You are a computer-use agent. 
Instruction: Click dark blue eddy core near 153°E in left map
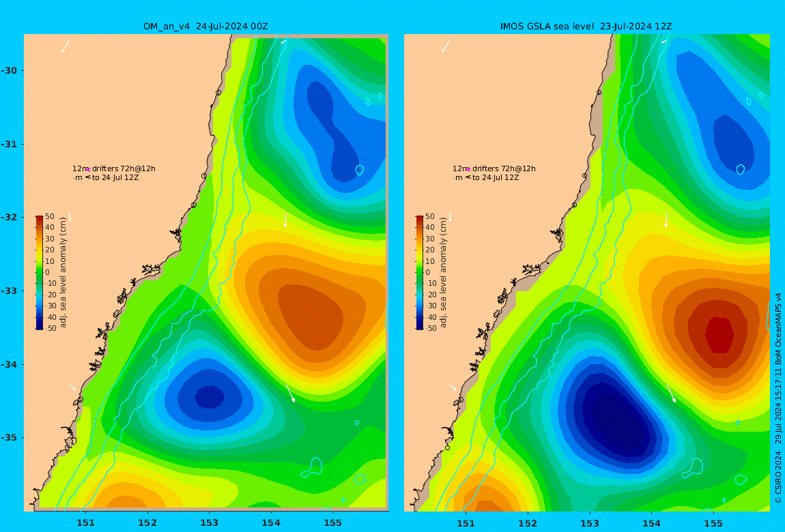(210, 397)
